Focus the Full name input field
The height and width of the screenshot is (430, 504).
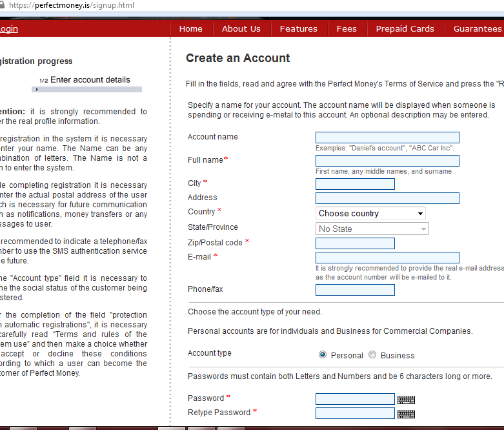tap(387, 161)
